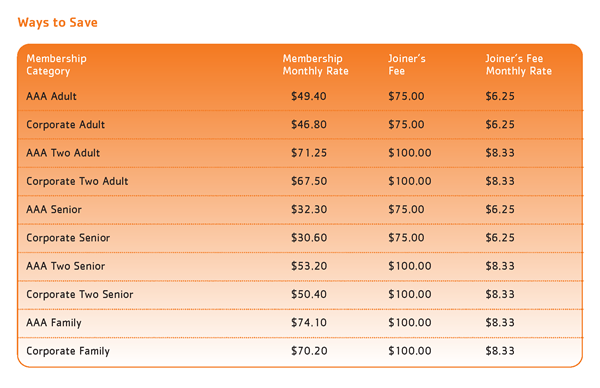The width and height of the screenshot is (600, 388).
Task: Click the Corporate Two Adult label
Action: tap(77, 181)
